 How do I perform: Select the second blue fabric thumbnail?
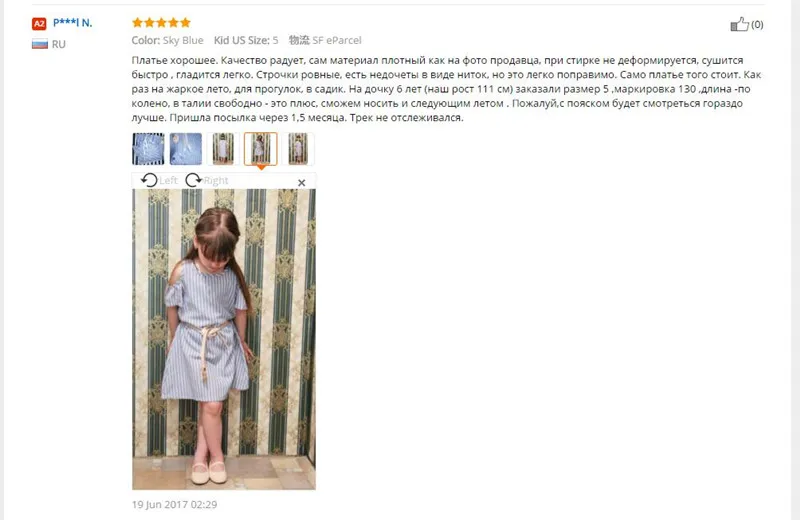click(x=186, y=148)
